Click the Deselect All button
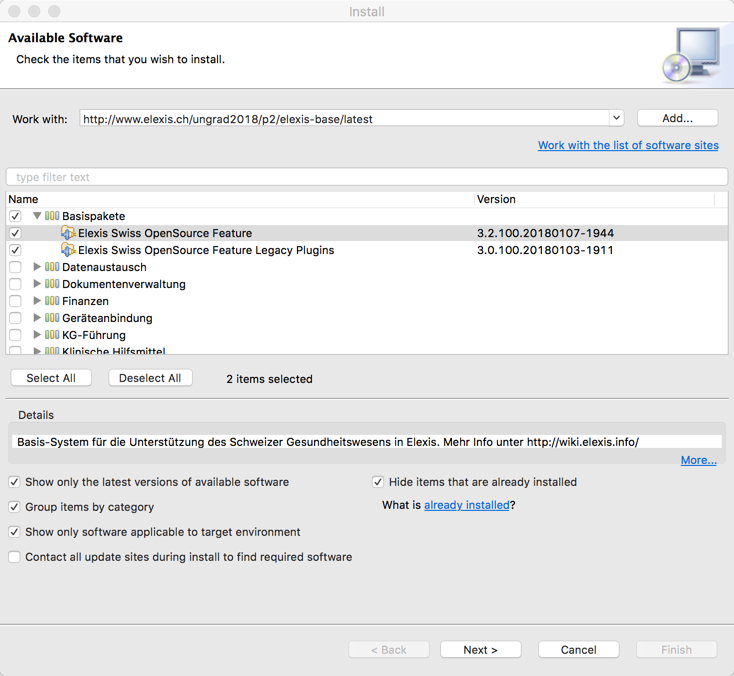This screenshot has height=676, width=734. [x=150, y=378]
